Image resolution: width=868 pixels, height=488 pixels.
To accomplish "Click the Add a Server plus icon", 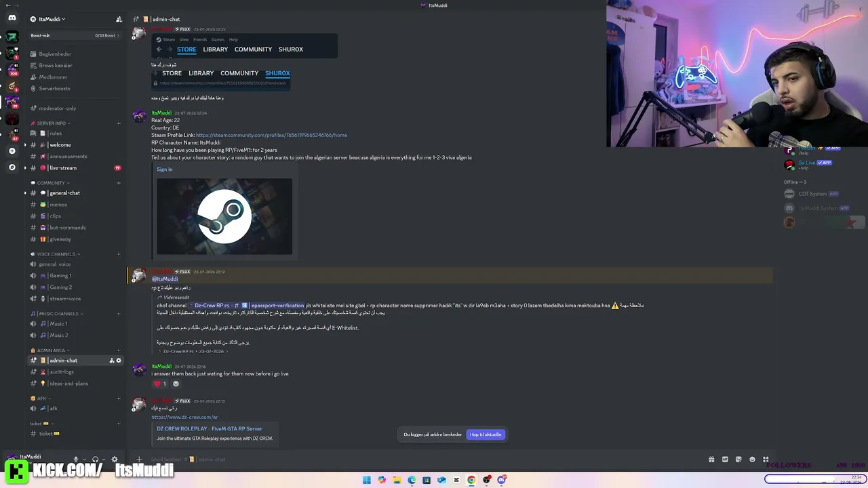I will (12, 151).
